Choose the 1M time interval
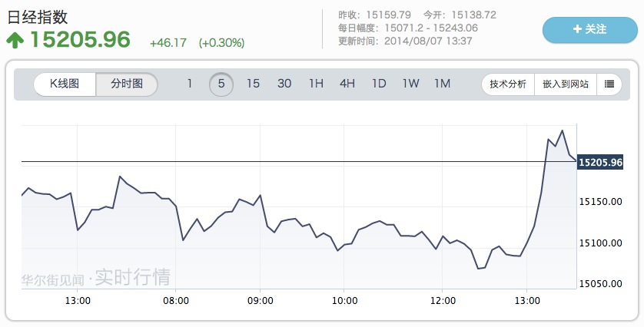Screen dimensions: 644x327 pyautogui.click(x=442, y=84)
